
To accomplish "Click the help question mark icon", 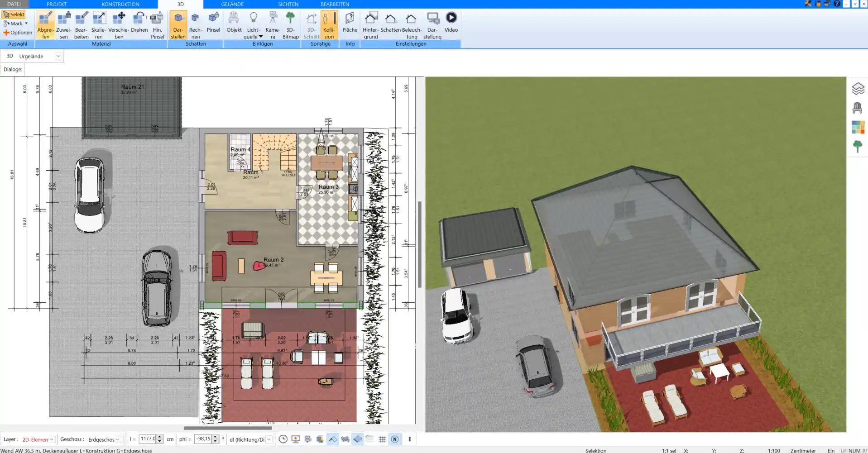I will (x=837, y=4).
